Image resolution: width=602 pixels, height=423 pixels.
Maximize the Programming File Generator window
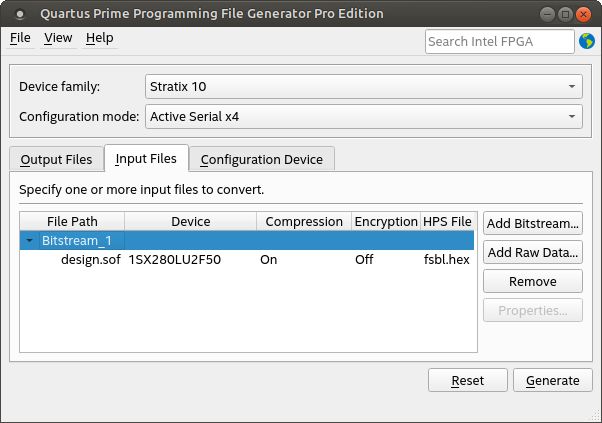click(564, 14)
